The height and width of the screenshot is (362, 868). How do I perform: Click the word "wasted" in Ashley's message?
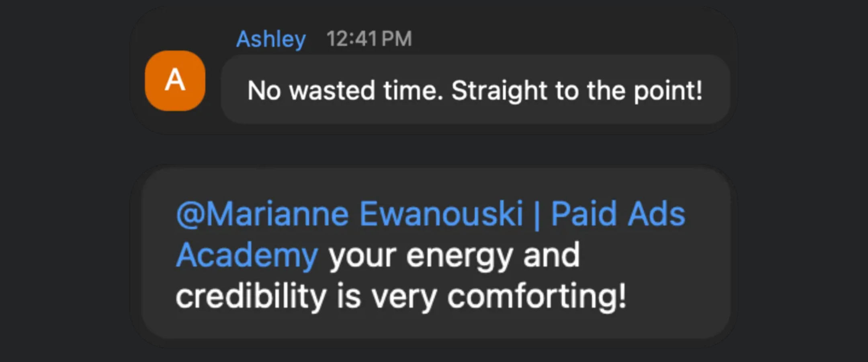point(332,90)
